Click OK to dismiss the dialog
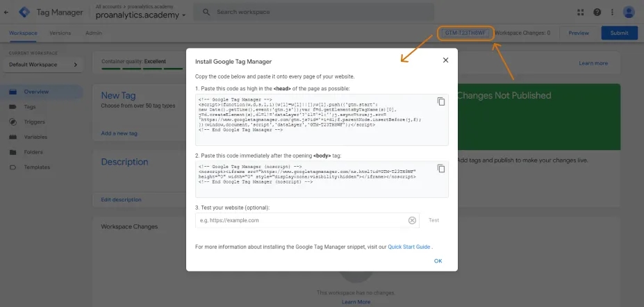The width and height of the screenshot is (644, 307). point(438,261)
